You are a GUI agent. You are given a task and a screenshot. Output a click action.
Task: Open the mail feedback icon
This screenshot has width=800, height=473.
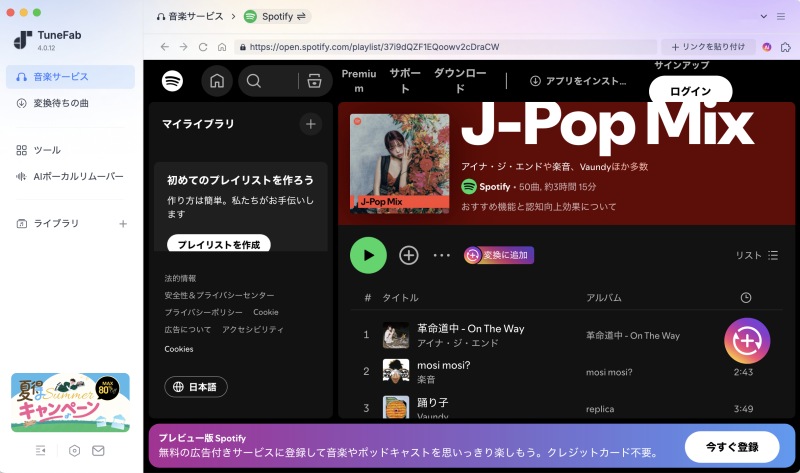[x=98, y=451]
